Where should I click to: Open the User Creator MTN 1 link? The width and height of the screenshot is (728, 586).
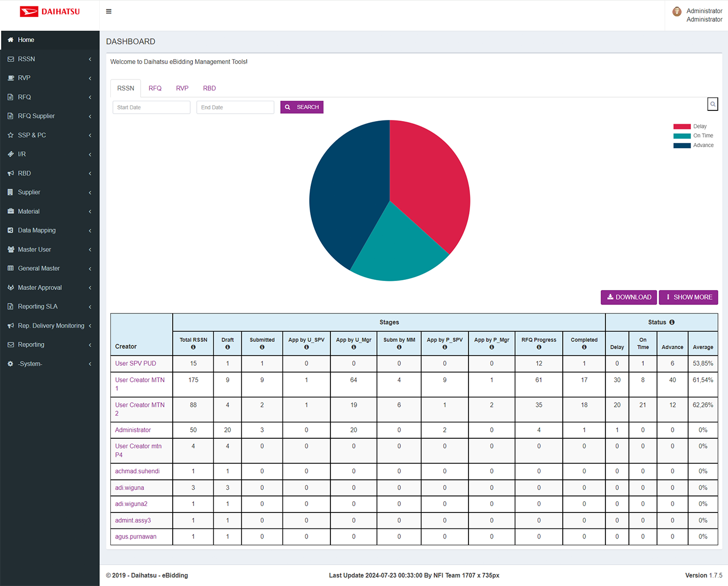(140, 384)
